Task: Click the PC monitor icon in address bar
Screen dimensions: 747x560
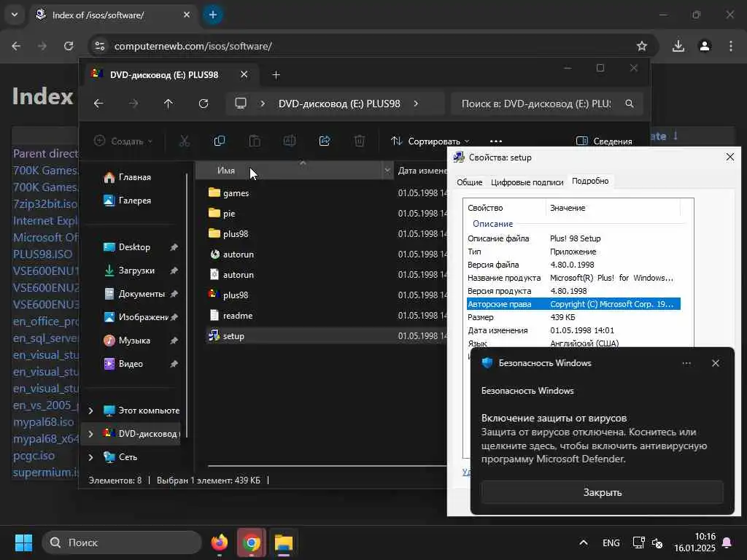Action: point(241,104)
